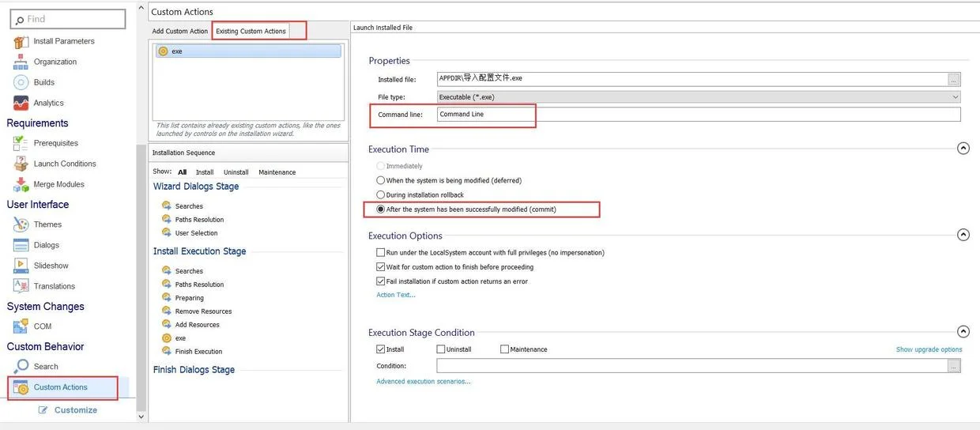
Task: Open the File type dropdown
Action: tap(699, 97)
